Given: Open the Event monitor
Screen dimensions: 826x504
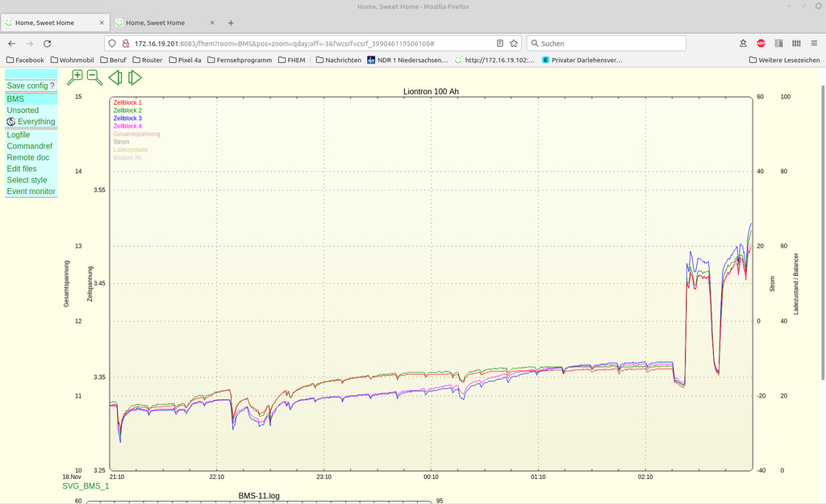Looking at the screenshot, I should [31, 191].
